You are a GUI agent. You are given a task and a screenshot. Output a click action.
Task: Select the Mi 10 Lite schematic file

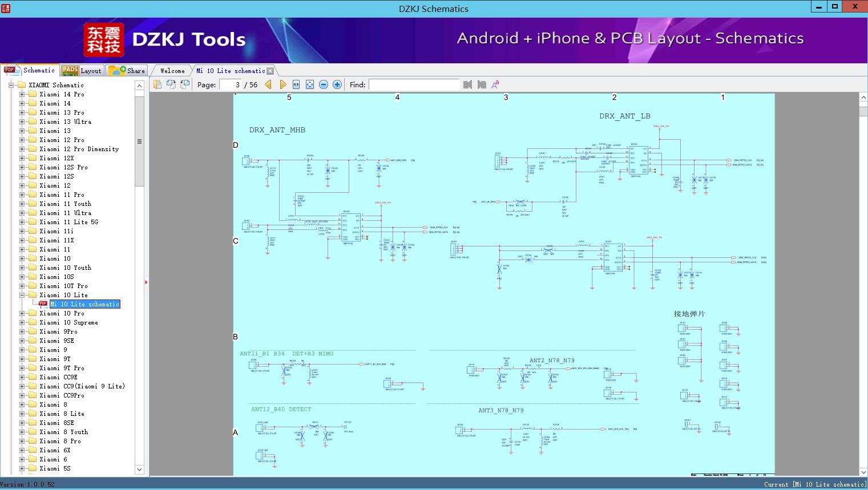click(x=85, y=304)
